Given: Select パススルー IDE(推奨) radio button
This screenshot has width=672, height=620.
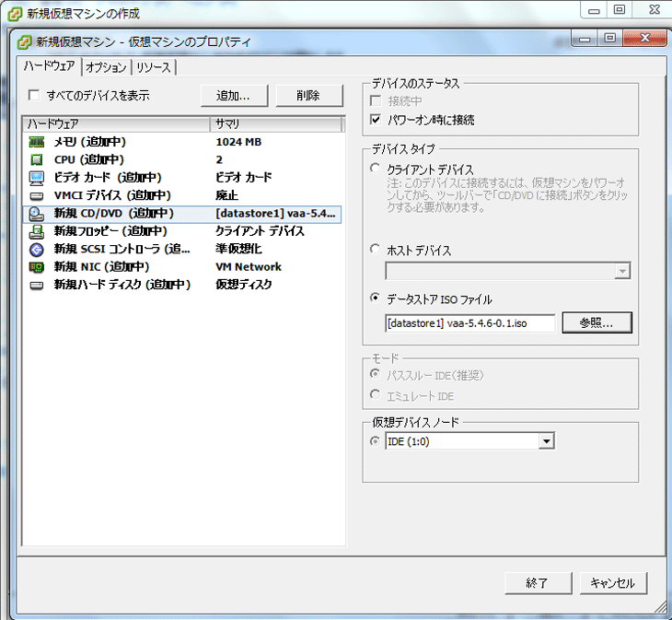Looking at the screenshot, I should [x=375, y=374].
